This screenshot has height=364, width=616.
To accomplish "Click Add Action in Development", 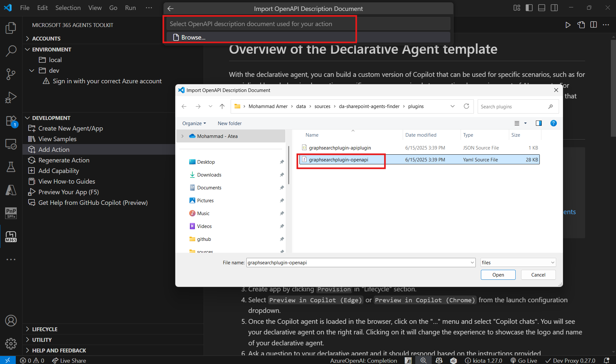I will [x=54, y=150].
